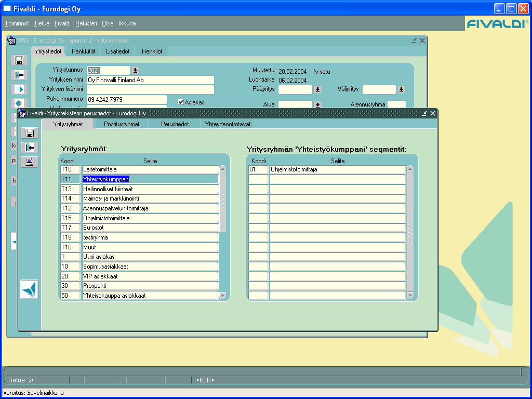Click code cell T15
Screen dimensions: 532x399
click(70, 218)
